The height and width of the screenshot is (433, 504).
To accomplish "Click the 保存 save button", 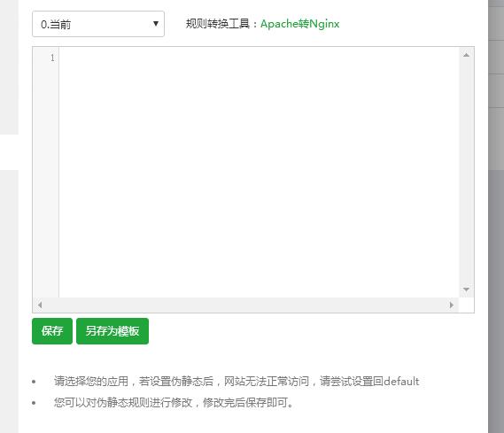I will click(52, 331).
